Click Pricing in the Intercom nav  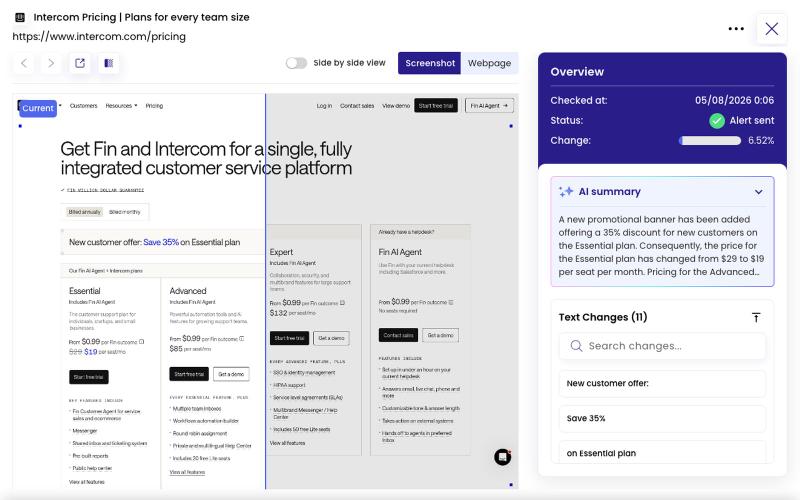coord(154,106)
